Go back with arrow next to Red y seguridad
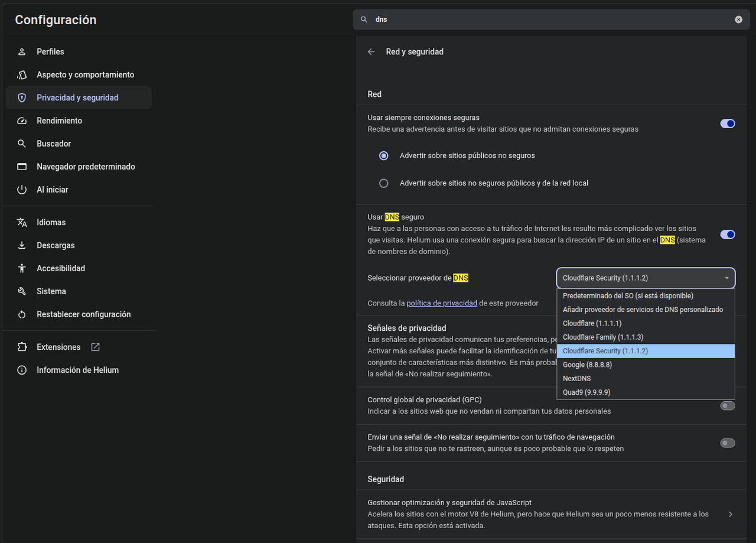 (x=371, y=52)
